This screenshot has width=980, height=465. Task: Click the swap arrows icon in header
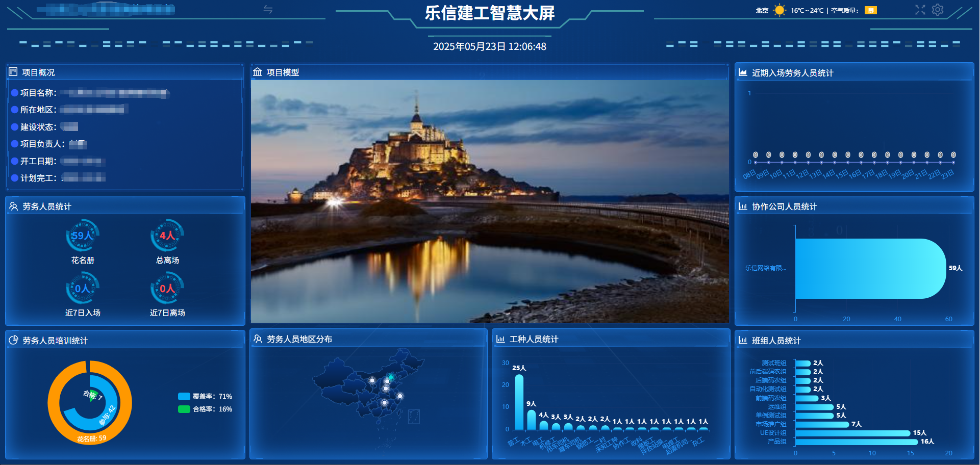coord(268,10)
